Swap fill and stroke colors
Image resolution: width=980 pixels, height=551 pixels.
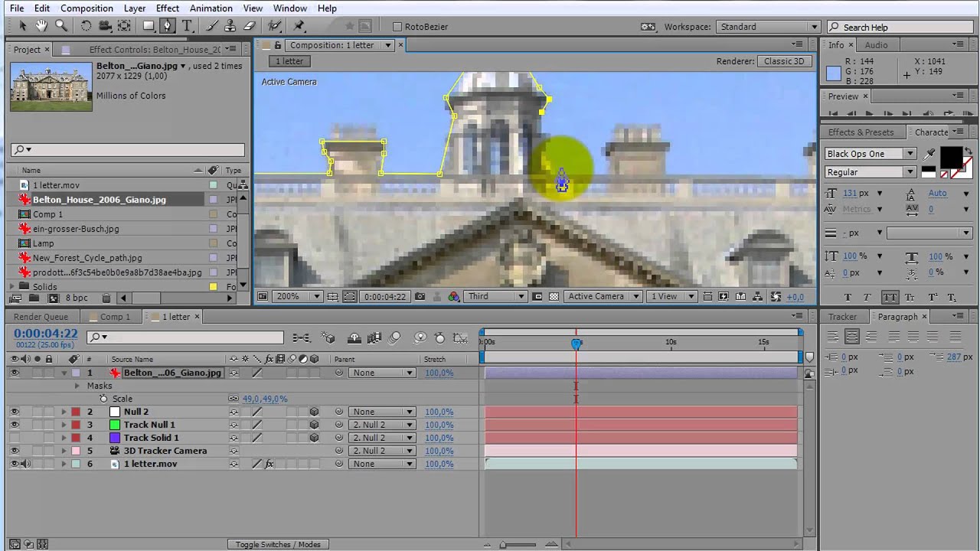(969, 150)
